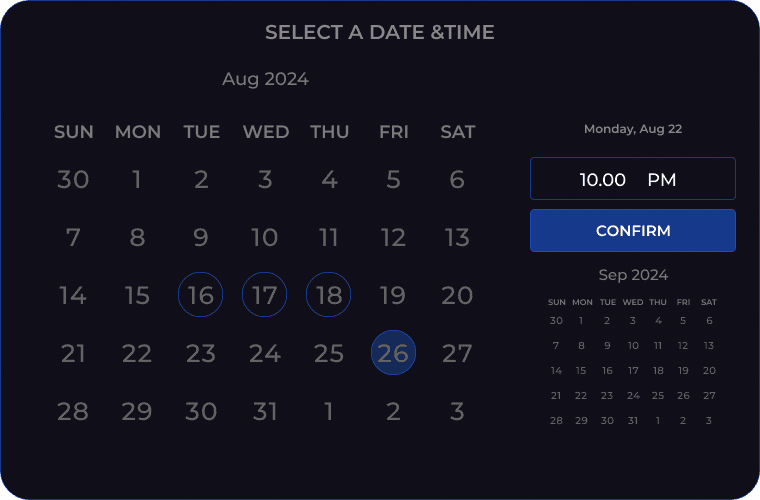Image resolution: width=760 pixels, height=500 pixels.
Task: Pick 10 in the September mini calendar
Action: 633,345
